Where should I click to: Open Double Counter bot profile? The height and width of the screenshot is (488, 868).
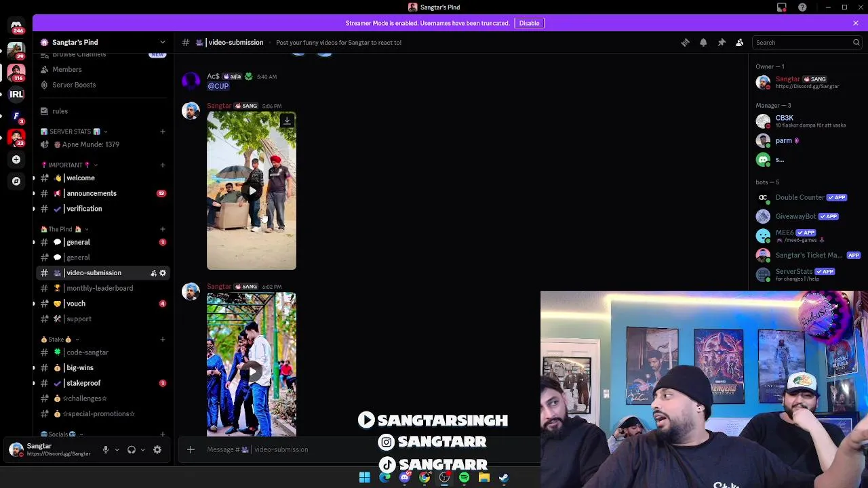click(807, 197)
